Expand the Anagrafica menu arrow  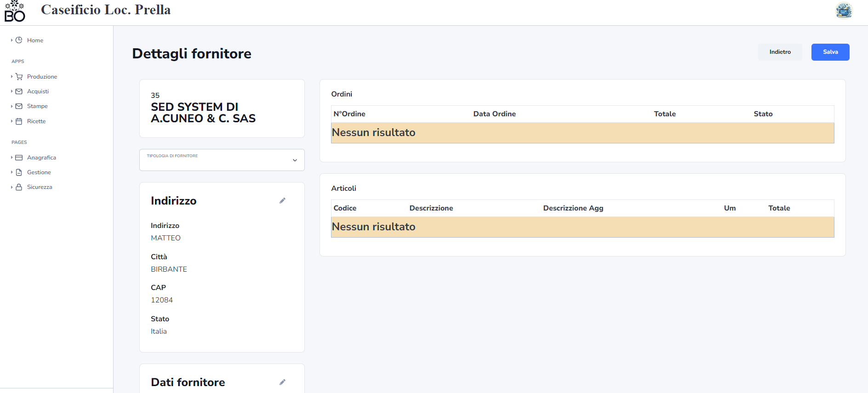(x=11, y=158)
